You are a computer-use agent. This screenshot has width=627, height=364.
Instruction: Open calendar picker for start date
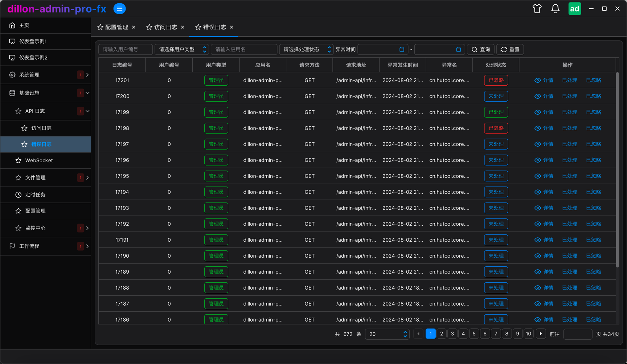click(x=402, y=49)
